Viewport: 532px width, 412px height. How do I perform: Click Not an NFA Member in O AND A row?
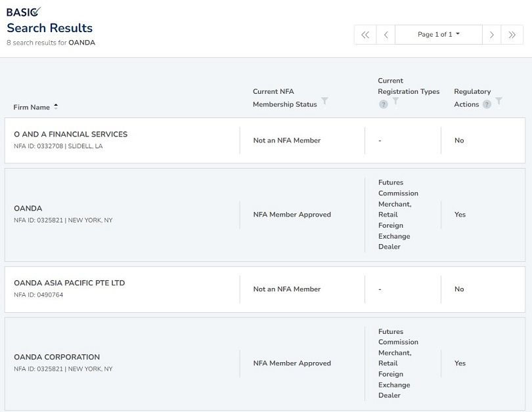[287, 140]
